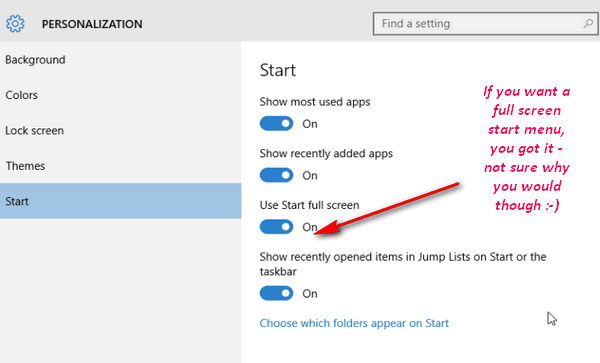
Task: Select the Start section in sidebar
Action: click(121, 201)
